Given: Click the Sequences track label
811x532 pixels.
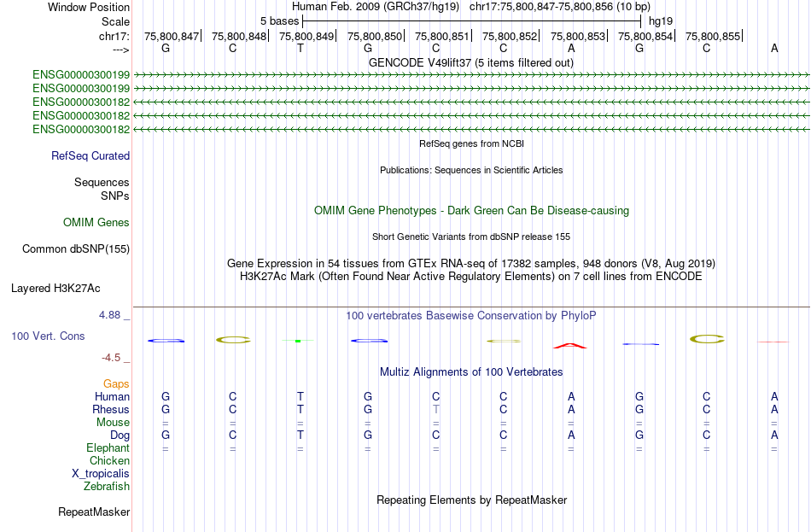Looking at the screenshot, I should coord(102,182).
